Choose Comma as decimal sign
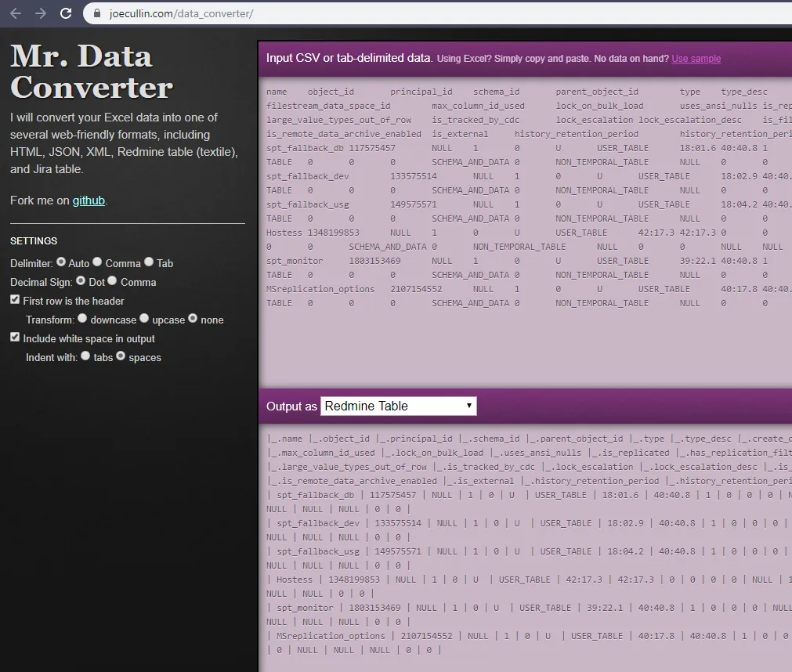 coord(113,281)
